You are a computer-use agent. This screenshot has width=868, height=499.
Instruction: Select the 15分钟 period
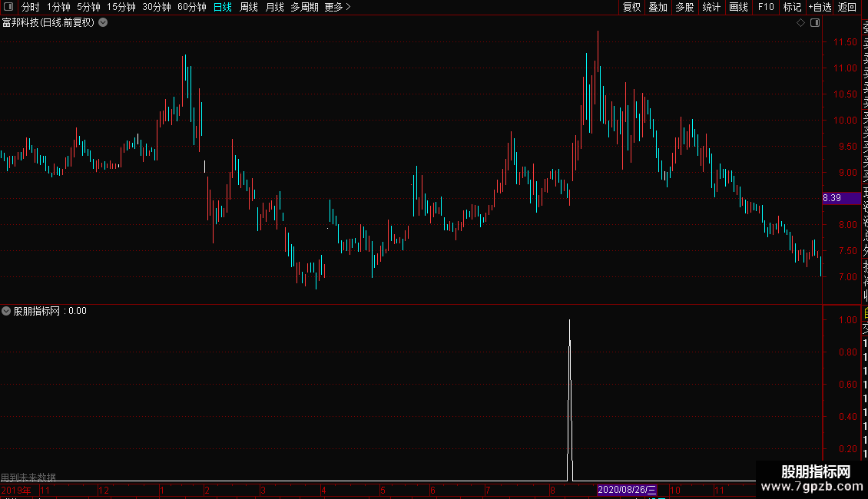point(121,7)
